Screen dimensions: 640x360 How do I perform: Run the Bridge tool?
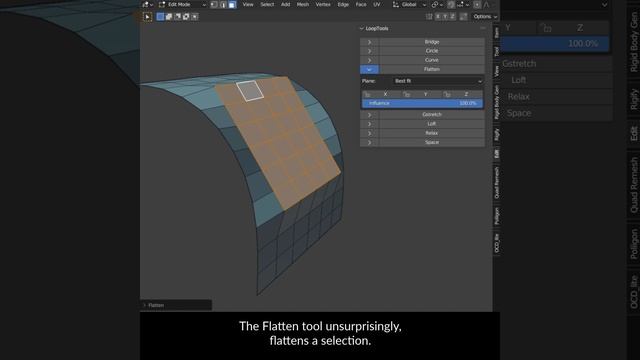[432, 42]
